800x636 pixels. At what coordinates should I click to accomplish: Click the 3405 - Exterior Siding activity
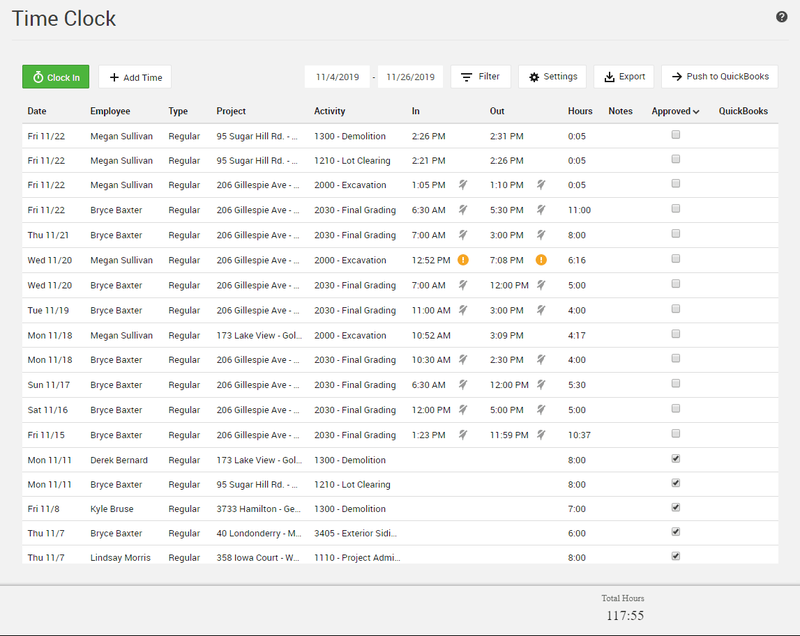pos(356,533)
